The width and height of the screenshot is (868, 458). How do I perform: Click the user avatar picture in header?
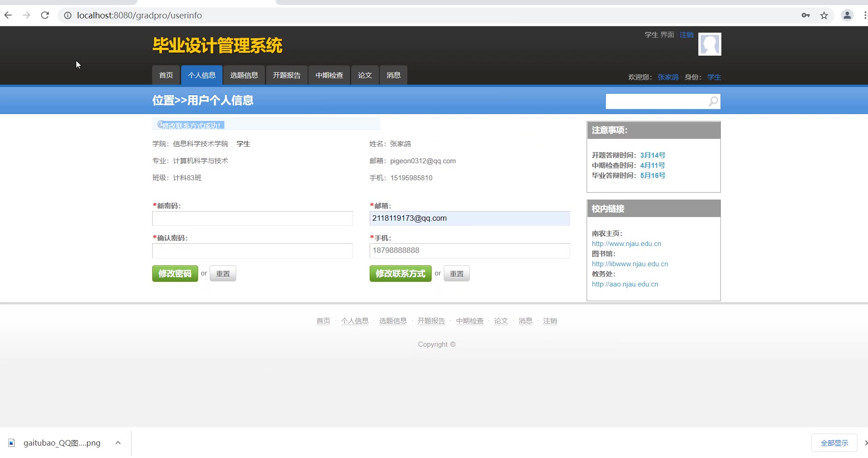pos(709,44)
